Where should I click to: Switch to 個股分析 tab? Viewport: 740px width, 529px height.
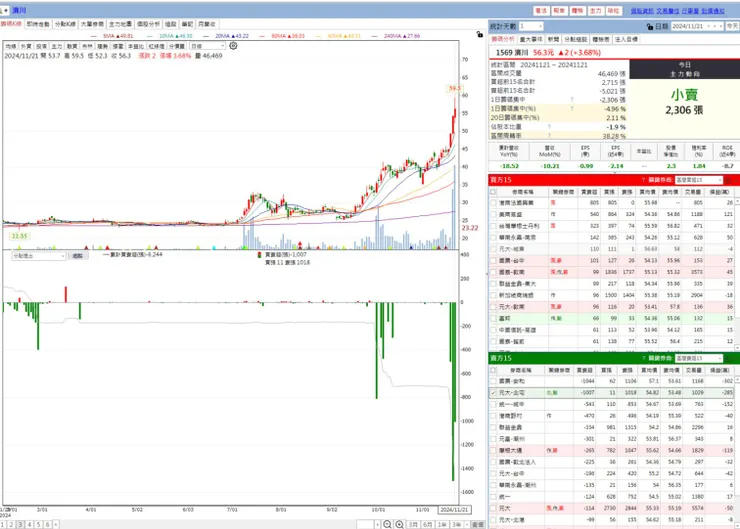148,24
